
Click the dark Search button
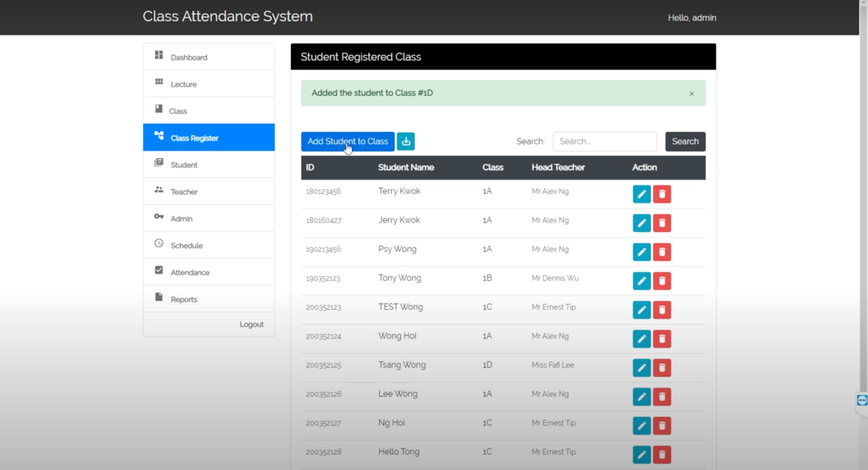685,141
